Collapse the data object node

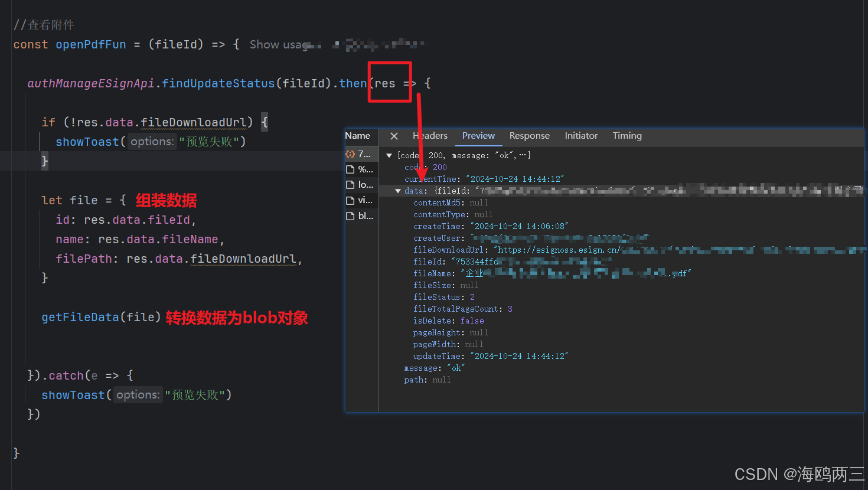[398, 191]
